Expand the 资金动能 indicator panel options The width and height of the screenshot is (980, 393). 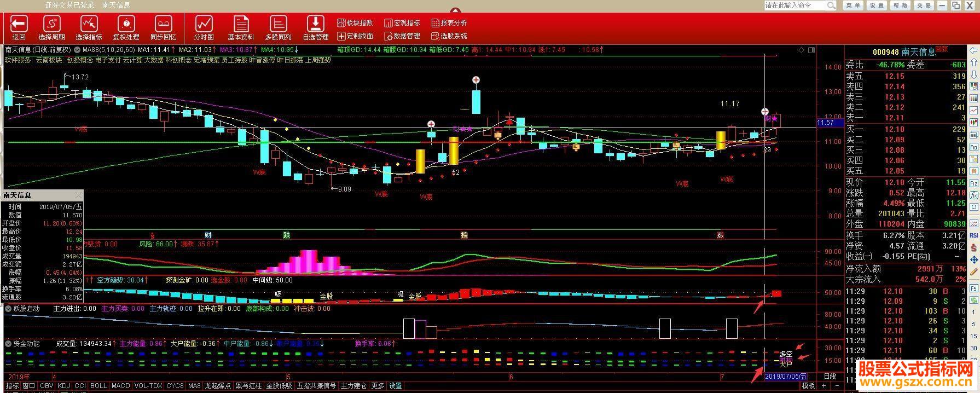(x=8, y=344)
